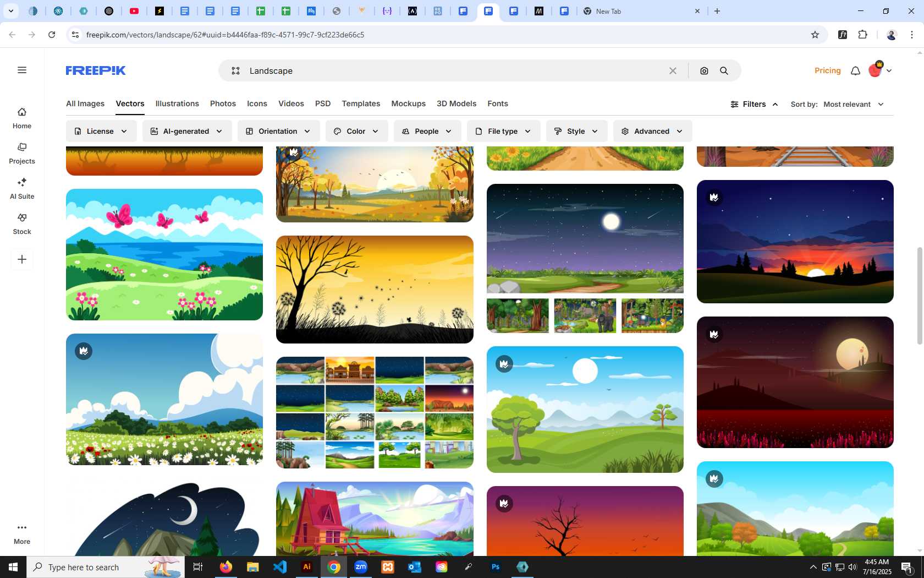
Task: Click premium crown on daisy meadow image
Action: point(84,351)
